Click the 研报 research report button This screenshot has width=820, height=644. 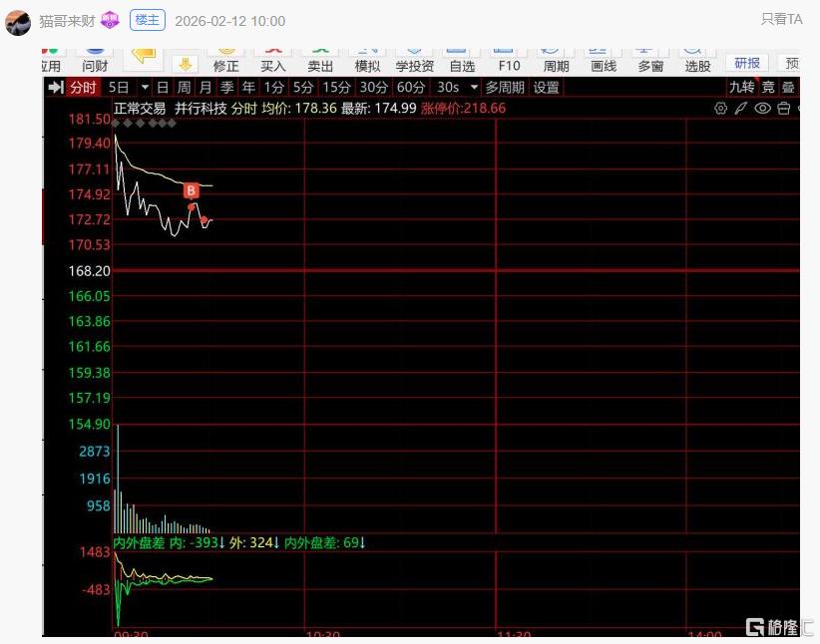[x=747, y=63]
